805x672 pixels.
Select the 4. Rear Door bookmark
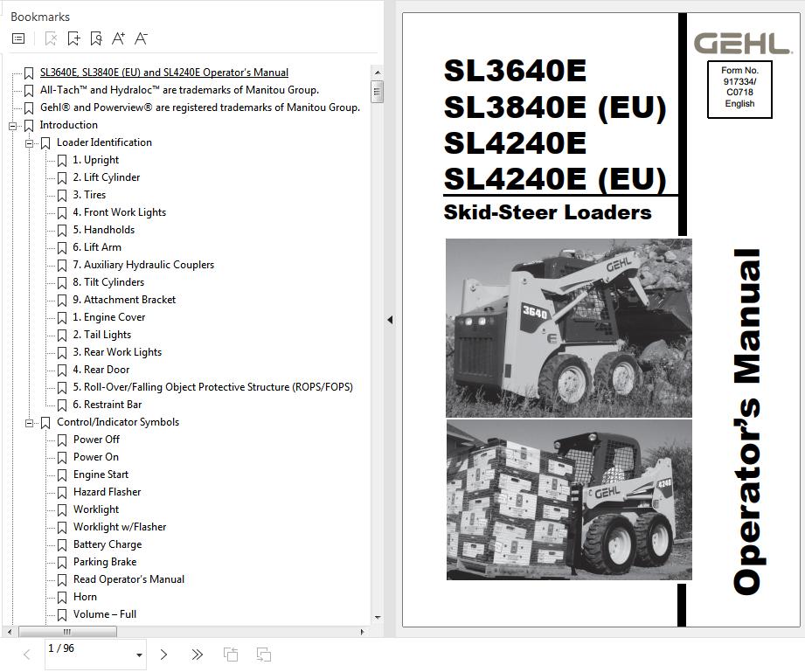pos(101,369)
